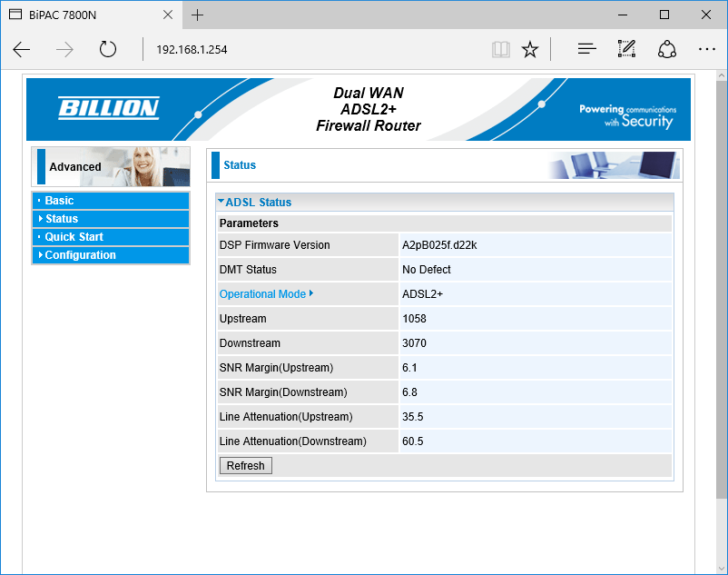Open the Hub lines icon
The height and width of the screenshot is (575, 728).
pyautogui.click(x=587, y=49)
